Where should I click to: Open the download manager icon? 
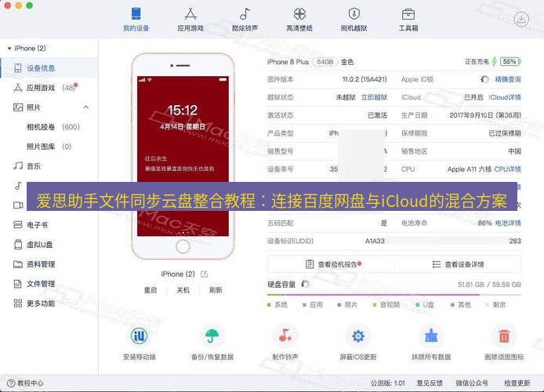point(520,19)
